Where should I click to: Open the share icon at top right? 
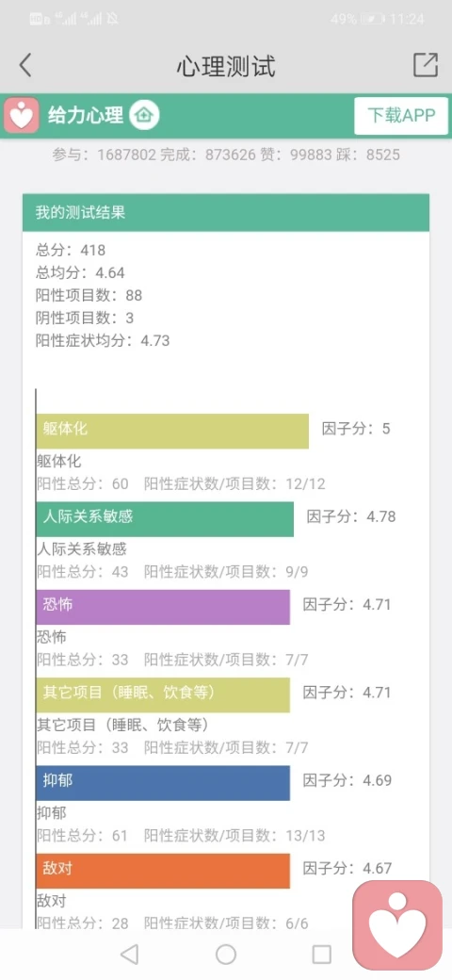tap(426, 64)
